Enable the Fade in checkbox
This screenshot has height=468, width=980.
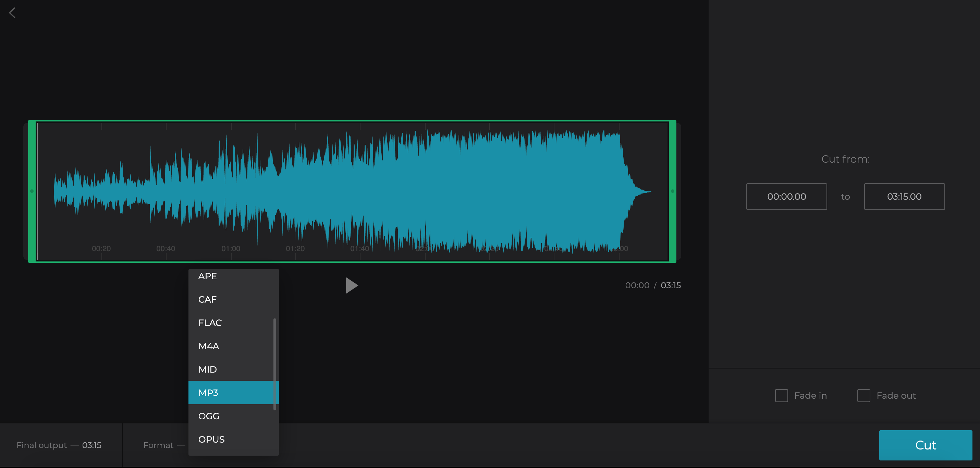[781, 395]
